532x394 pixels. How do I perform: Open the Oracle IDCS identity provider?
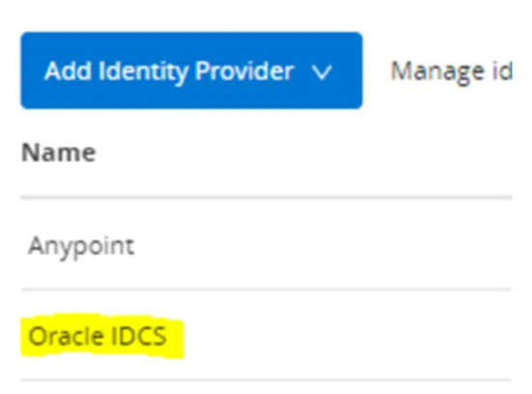[98, 336]
